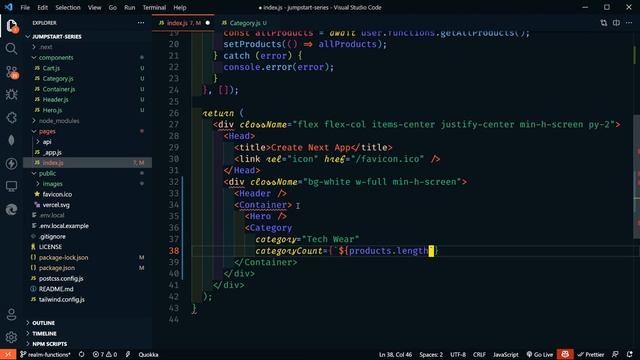The height and width of the screenshot is (360, 640).
Task: Click the synchronize changes icon in status bar
Action: coord(82,354)
